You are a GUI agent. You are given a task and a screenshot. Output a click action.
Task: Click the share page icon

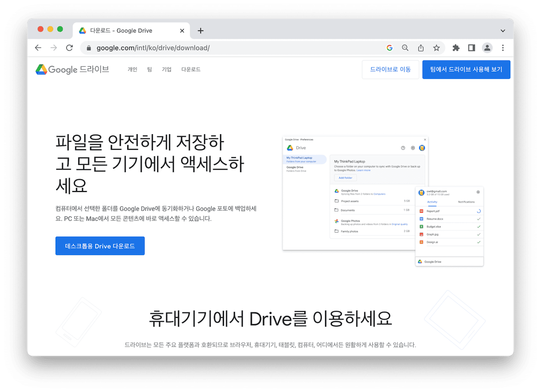point(421,48)
